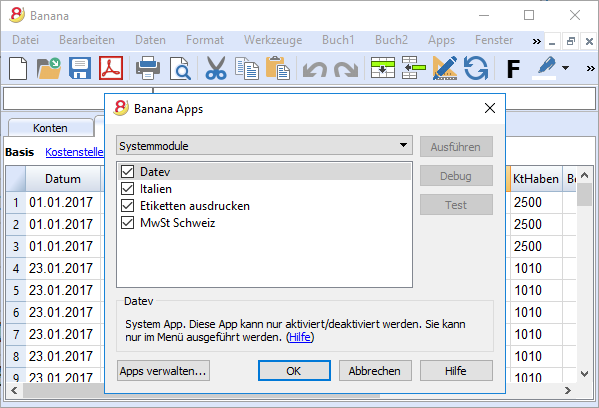
Task: Open the Buch1 menu
Action: [338, 40]
